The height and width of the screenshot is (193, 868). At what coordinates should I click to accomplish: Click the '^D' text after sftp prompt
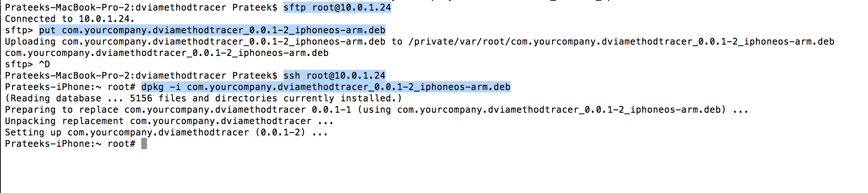(x=44, y=64)
